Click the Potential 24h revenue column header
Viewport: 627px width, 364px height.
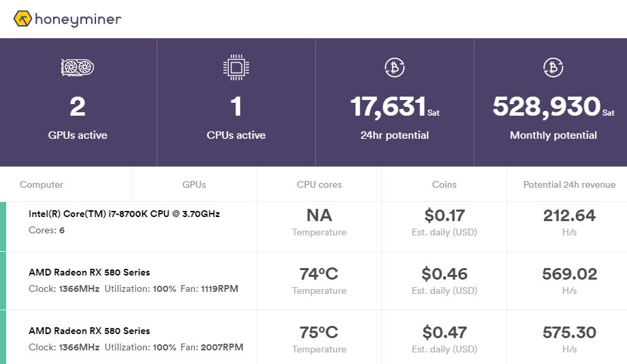[569, 184]
